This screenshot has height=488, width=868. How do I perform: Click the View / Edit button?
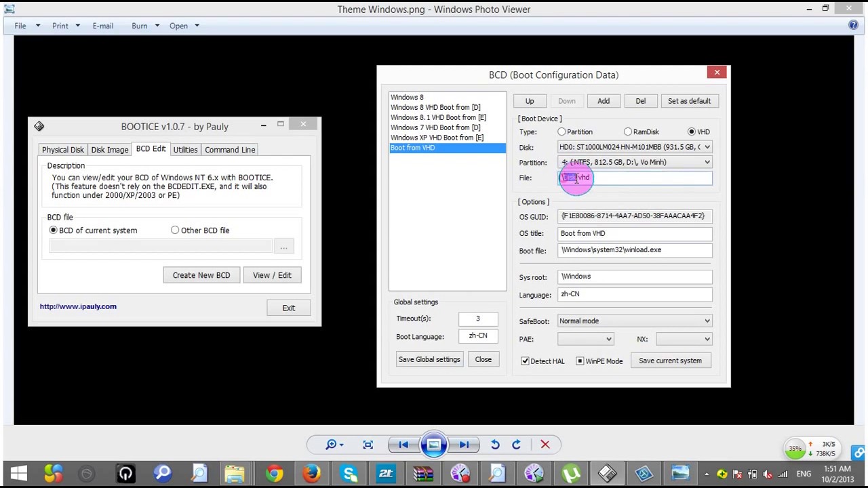272,275
